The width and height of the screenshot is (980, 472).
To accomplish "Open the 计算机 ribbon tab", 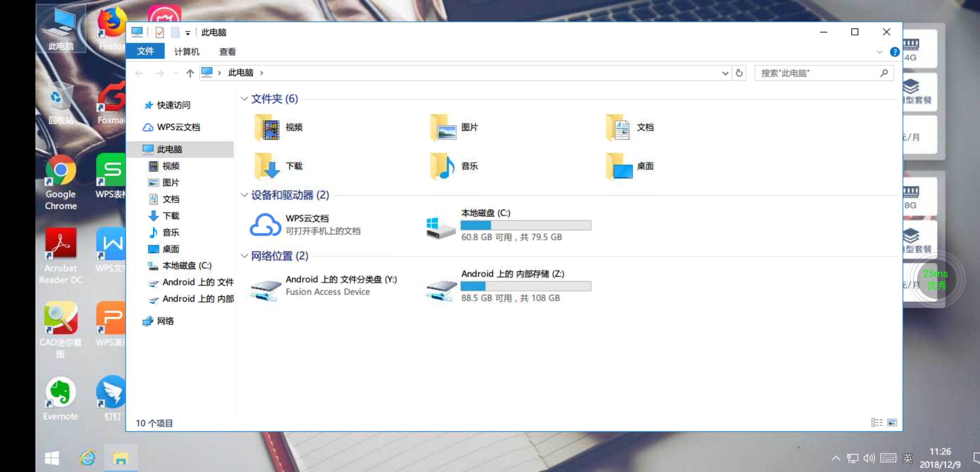I will [x=186, y=52].
